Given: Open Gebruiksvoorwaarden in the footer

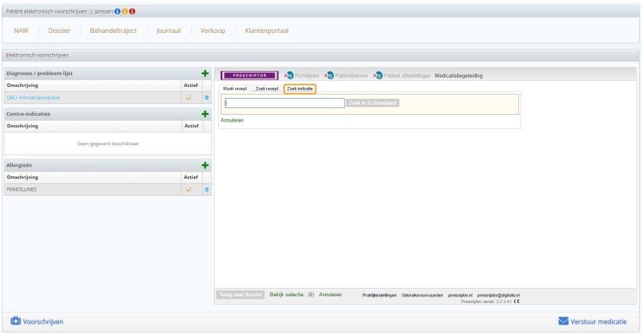Looking at the screenshot, I should pos(423,295).
